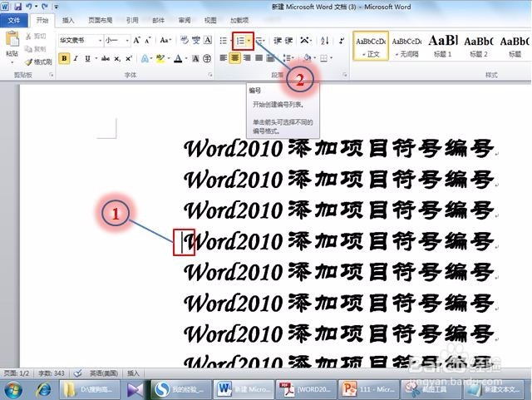Open the Change Case Aa dropdown

pyautogui.click(x=165, y=41)
